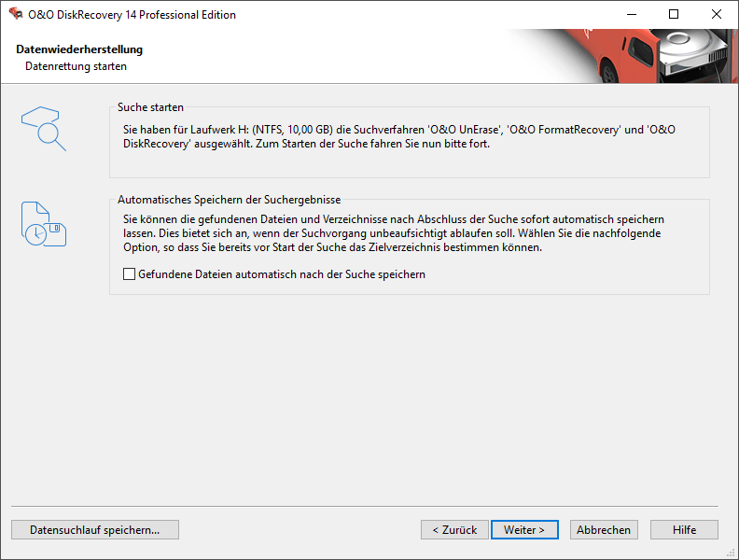This screenshot has height=560, width=739.
Task: Click the 'Datenrettung starten' subtitle
Action: click(x=76, y=66)
